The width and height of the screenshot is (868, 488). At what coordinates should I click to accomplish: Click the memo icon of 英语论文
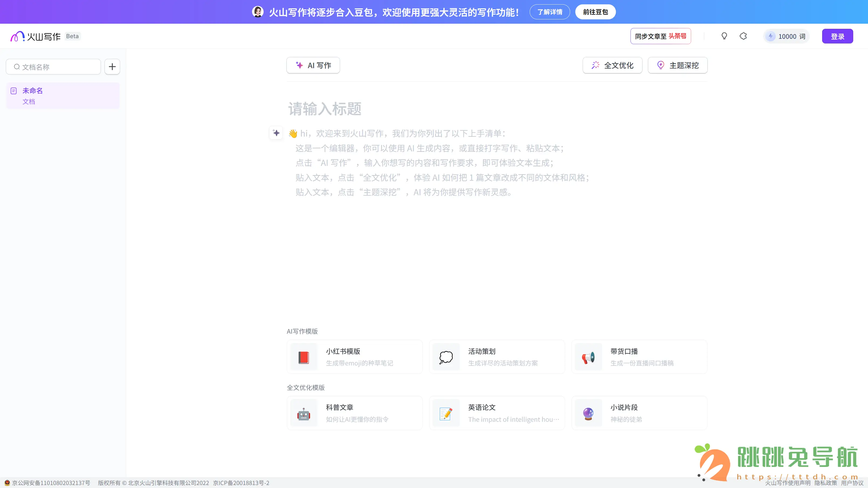446,413
